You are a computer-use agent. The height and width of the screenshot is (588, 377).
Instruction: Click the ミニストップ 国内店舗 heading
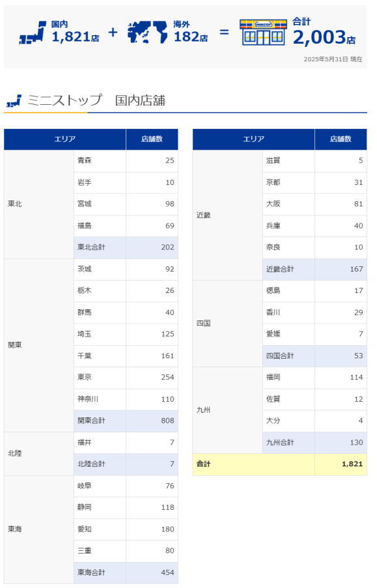[x=96, y=100]
